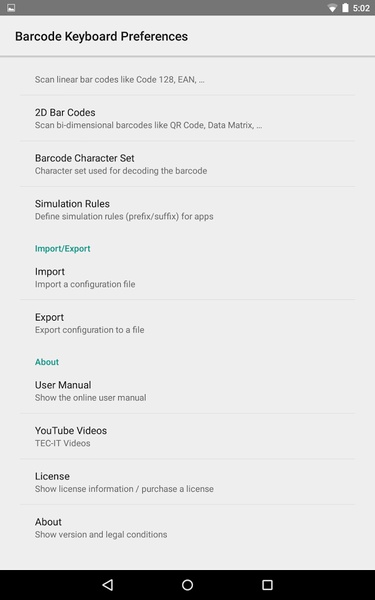Tap the recent apps square icon
The width and height of the screenshot is (375, 600).
(x=267, y=585)
